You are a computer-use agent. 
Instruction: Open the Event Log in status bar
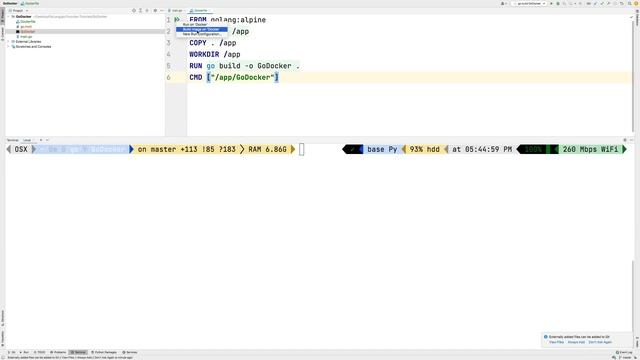(624, 352)
